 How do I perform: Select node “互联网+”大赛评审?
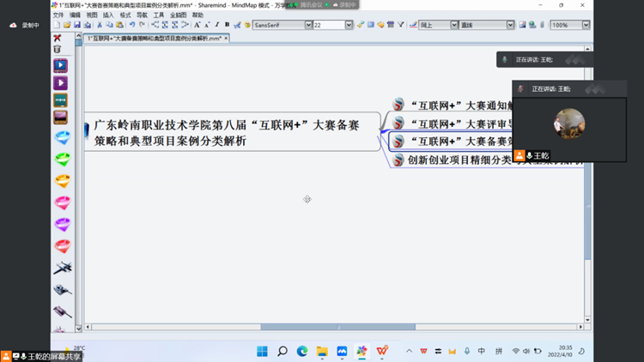point(452,124)
